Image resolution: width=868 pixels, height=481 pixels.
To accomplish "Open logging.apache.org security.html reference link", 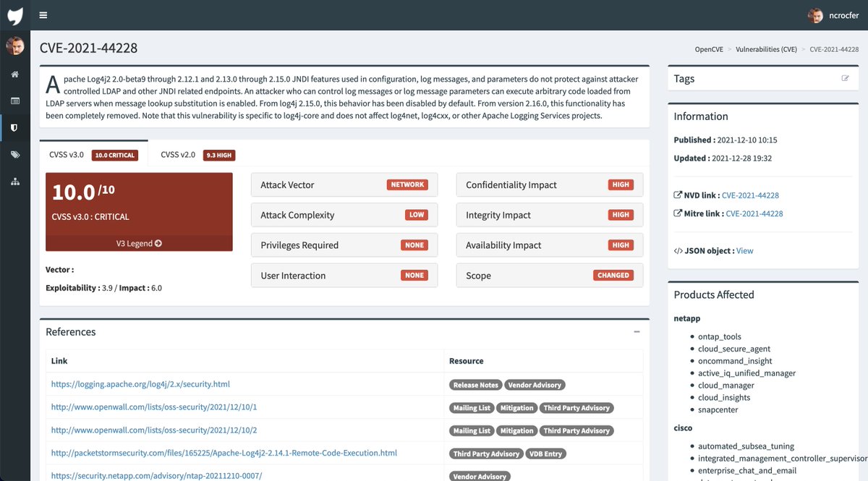I will [x=140, y=384].
